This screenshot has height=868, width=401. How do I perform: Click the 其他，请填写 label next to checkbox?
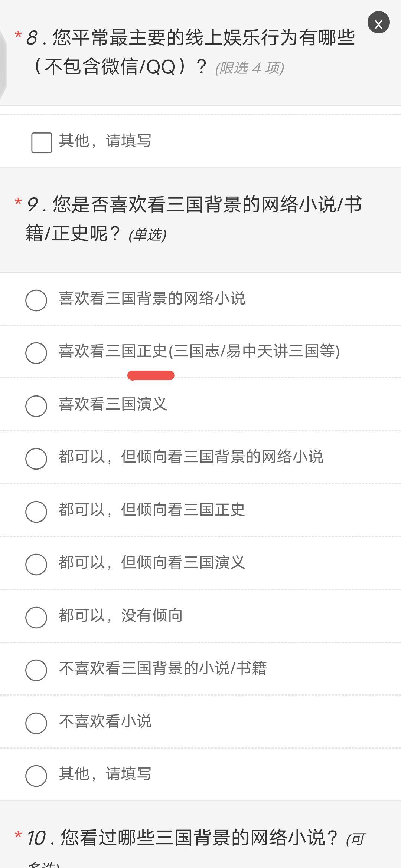[105, 141]
